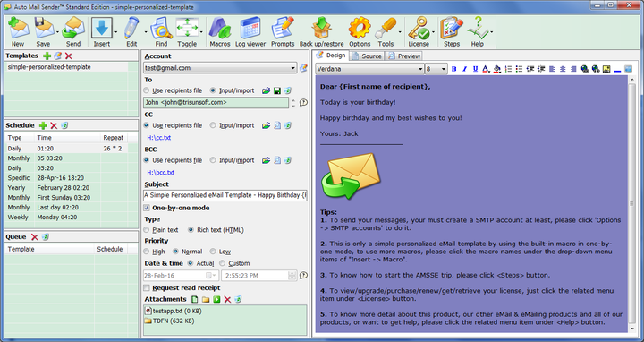Apply bold formatting in editor toolbar
The height and width of the screenshot is (342, 644).
point(453,69)
